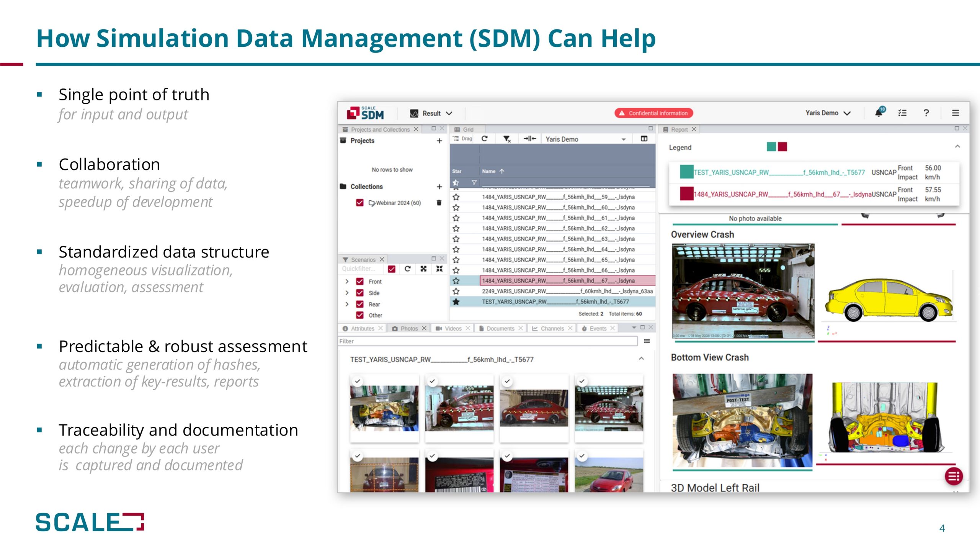The image size is (980, 552).
Task: Uncheck the Front scenario checkbox
Action: 360,281
